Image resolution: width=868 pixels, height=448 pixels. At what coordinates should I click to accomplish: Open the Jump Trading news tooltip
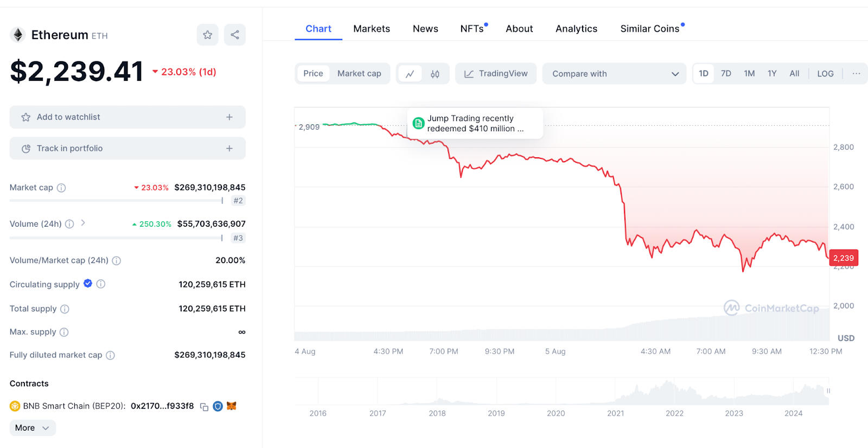[475, 123]
